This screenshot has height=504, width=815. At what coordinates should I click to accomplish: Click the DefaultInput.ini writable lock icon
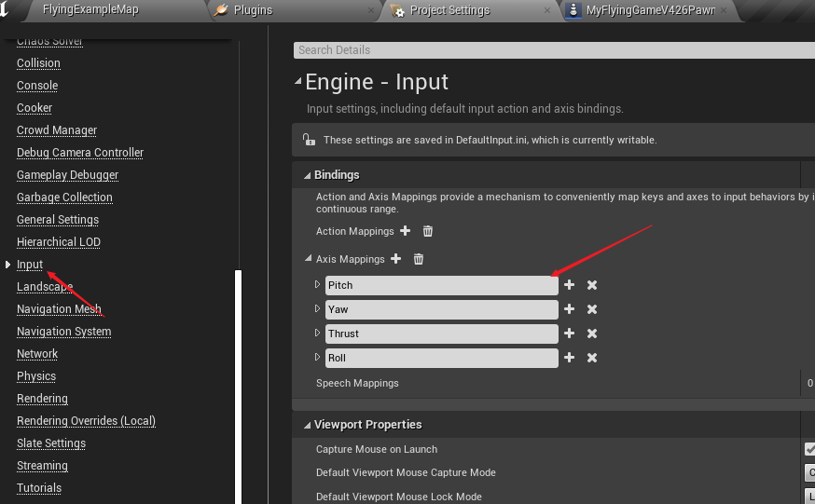click(x=310, y=140)
